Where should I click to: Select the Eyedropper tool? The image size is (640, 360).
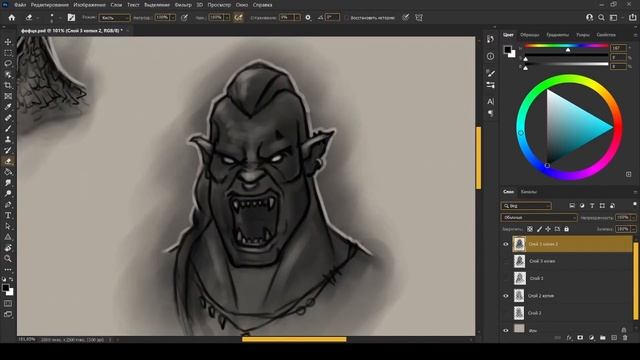click(x=8, y=107)
